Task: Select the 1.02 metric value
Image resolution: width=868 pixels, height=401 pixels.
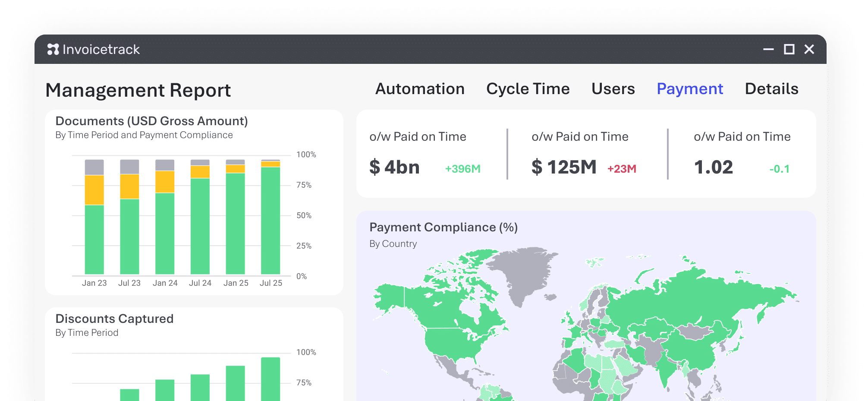Action: click(713, 167)
